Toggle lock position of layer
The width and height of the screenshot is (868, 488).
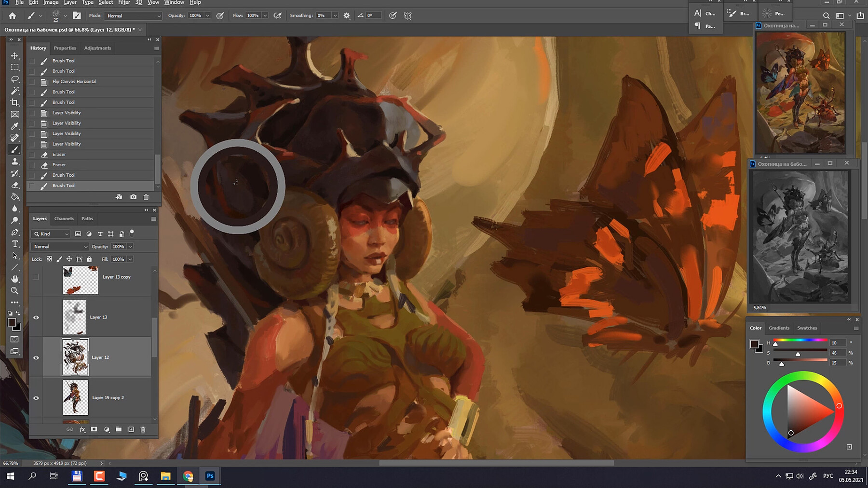[x=69, y=259]
